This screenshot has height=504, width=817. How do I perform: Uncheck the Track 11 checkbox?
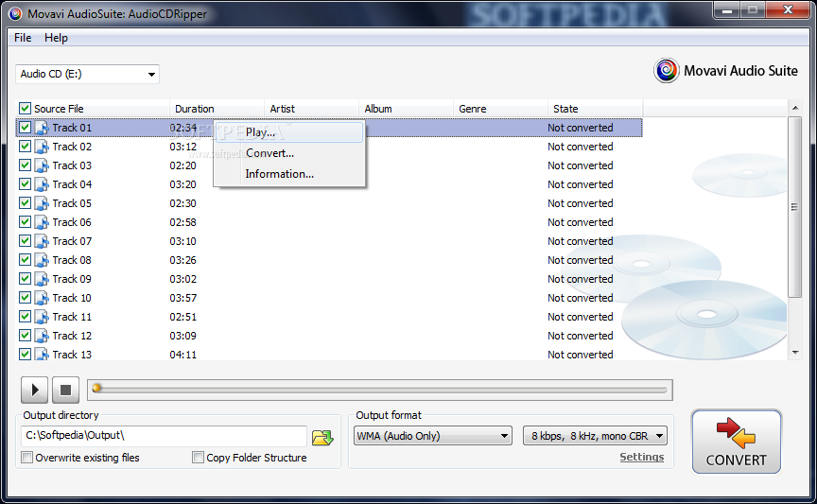[25, 317]
